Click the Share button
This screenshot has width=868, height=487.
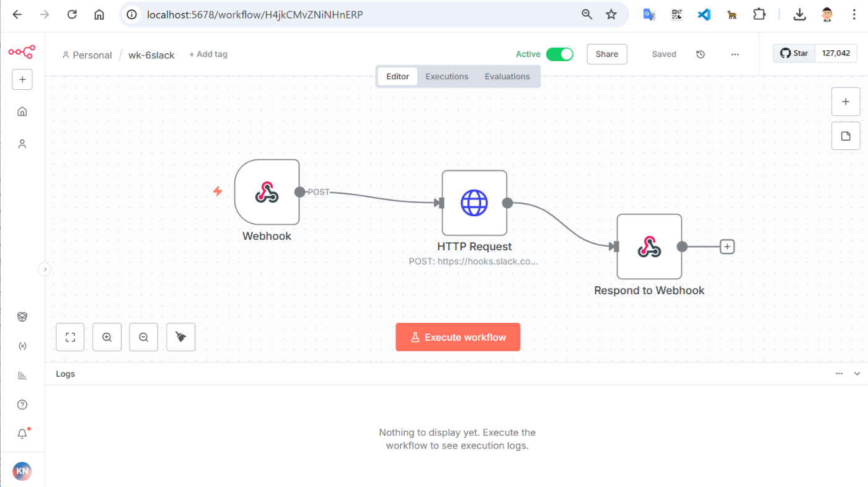pos(607,54)
